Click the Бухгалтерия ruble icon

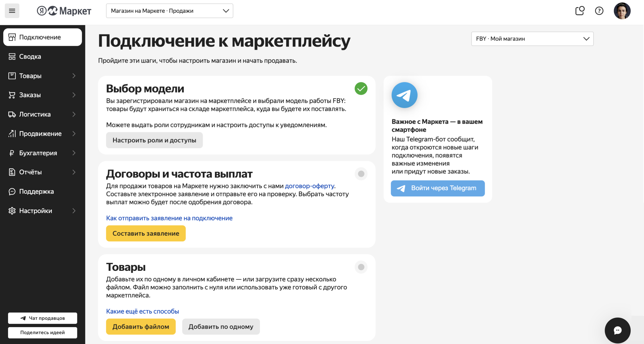click(x=12, y=153)
